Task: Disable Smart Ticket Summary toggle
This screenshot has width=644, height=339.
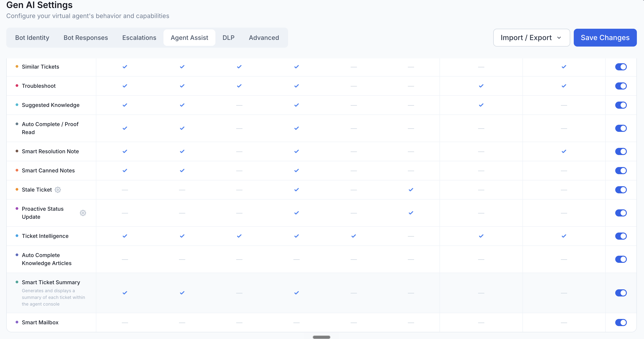Action: [621, 293]
